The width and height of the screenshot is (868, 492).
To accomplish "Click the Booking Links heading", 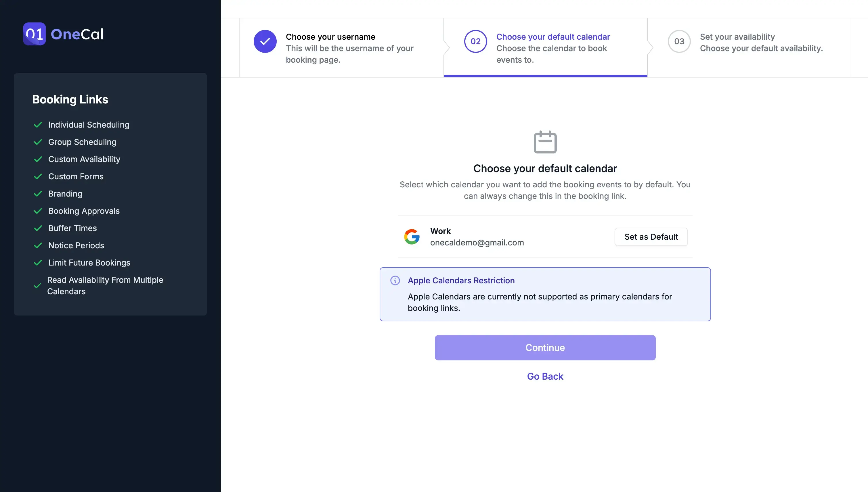I will coord(70,99).
